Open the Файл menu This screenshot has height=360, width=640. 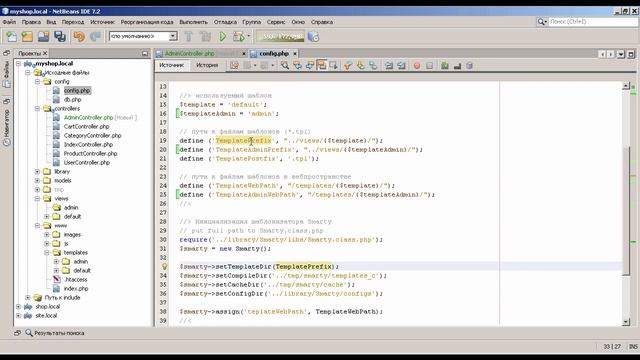coord(9,22)
